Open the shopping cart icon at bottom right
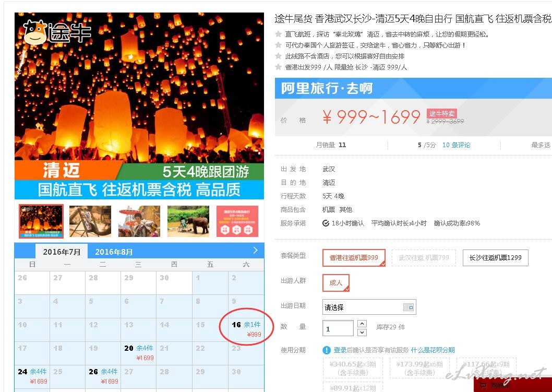The width and height of the screenshot is (552, 392). coord(483,386)
